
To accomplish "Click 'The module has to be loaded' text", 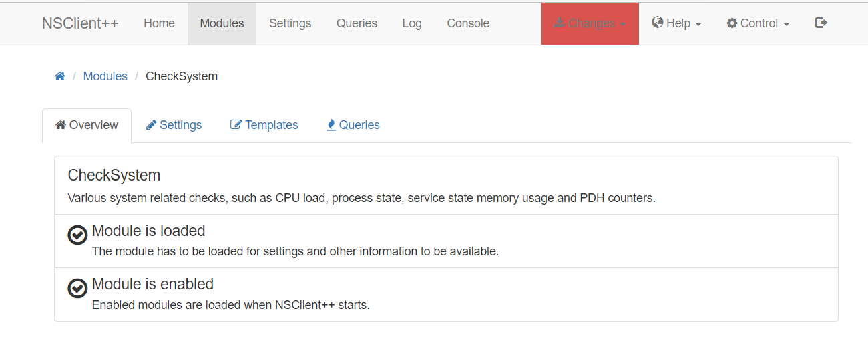I will click(x=295, y=251).
